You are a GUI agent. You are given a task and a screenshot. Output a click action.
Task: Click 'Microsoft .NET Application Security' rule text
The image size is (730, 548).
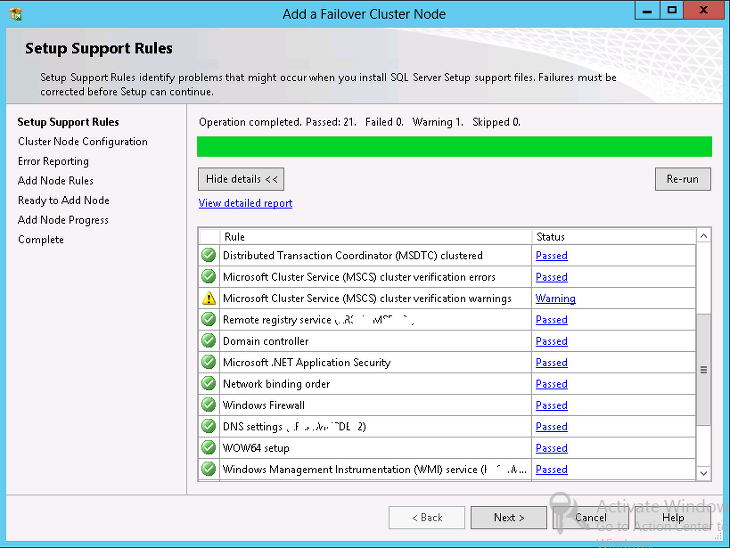(x=307, y=363)
